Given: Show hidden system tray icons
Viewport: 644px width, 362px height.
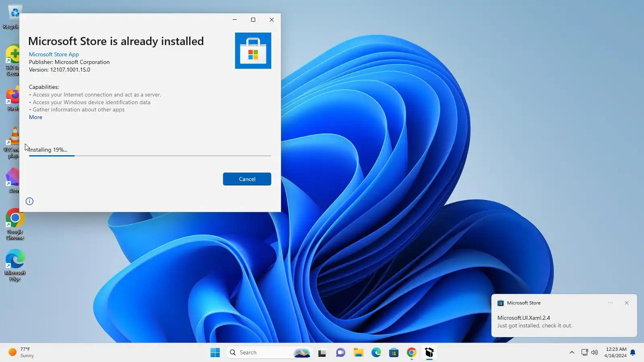Looking at the screenshot, I should [572, 353].
